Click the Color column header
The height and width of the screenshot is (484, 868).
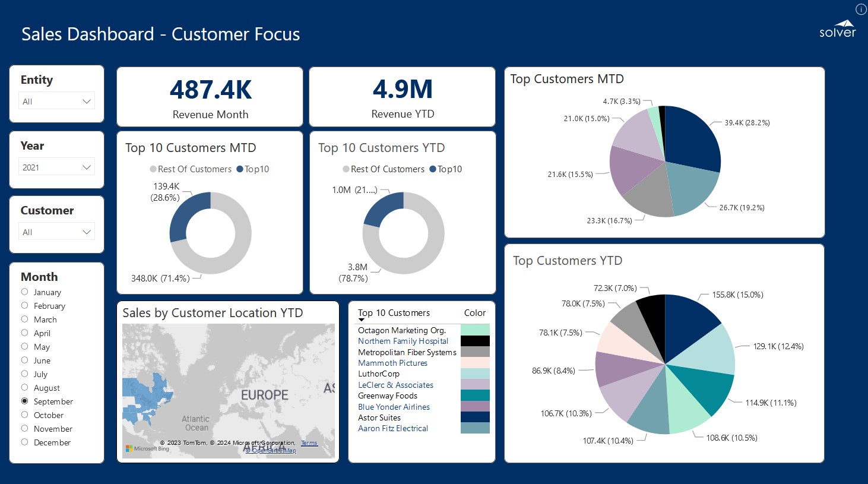[474, 313]
